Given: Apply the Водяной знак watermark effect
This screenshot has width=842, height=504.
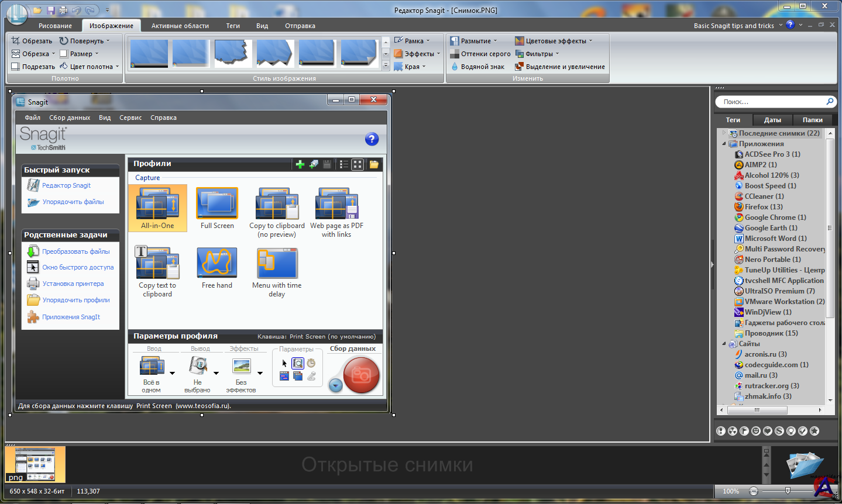Looking at the screenshot, I should click(477, 67).
